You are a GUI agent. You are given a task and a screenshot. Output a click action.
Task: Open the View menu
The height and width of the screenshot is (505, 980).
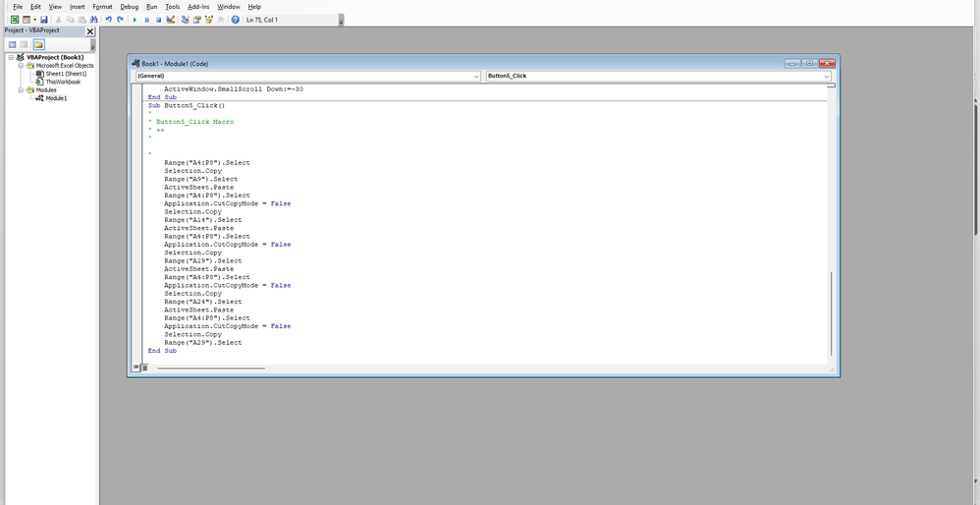[55, 7]
